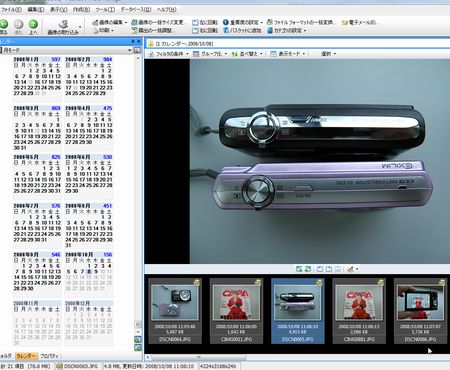Open the 表示(V) menu

pyautogui.click(x=58, y=10)
